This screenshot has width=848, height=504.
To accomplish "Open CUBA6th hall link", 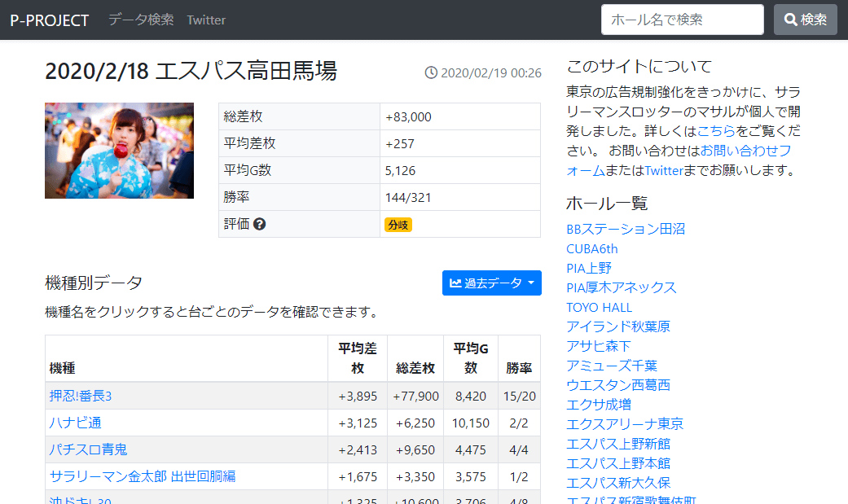I will [591, 249].
